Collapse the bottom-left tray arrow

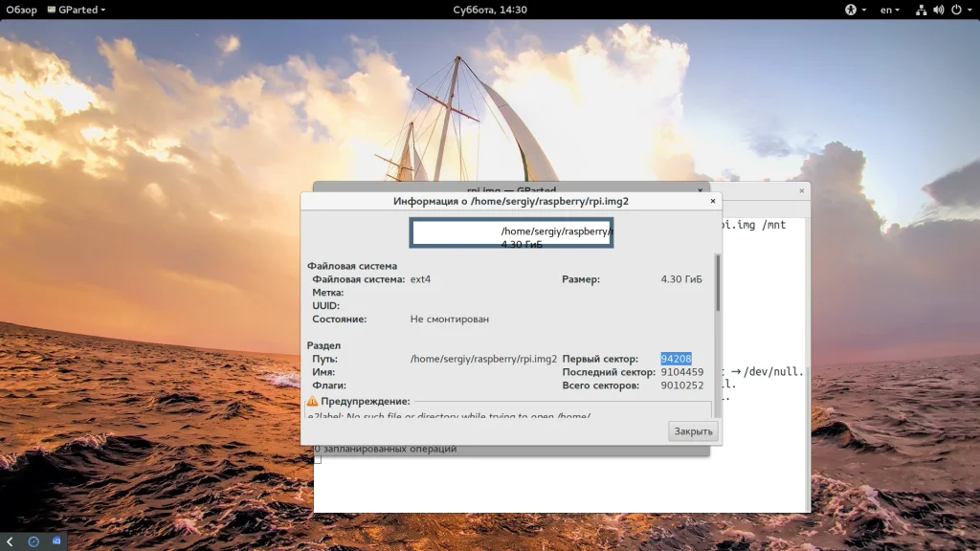click(x=9, y=541)
